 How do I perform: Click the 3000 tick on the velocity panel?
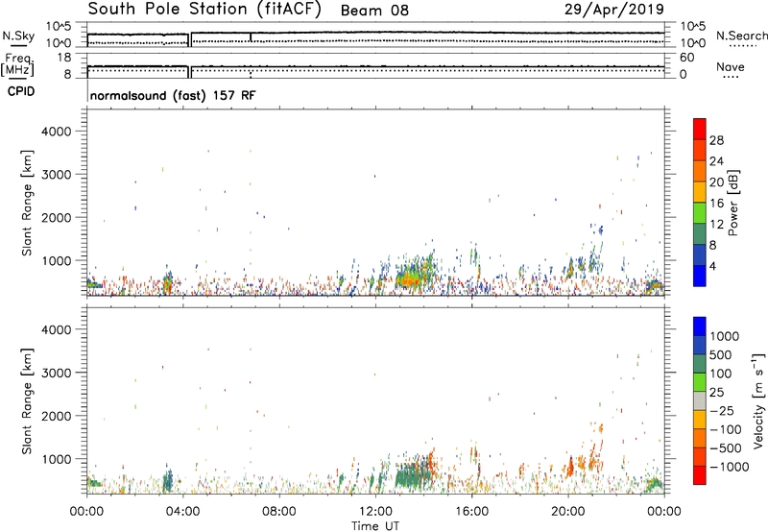(x=57, y=373)
